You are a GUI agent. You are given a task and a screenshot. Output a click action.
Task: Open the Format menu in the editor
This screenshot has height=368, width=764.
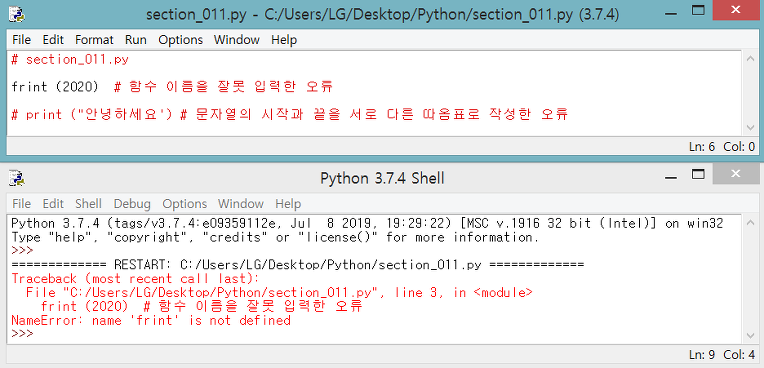94,39
